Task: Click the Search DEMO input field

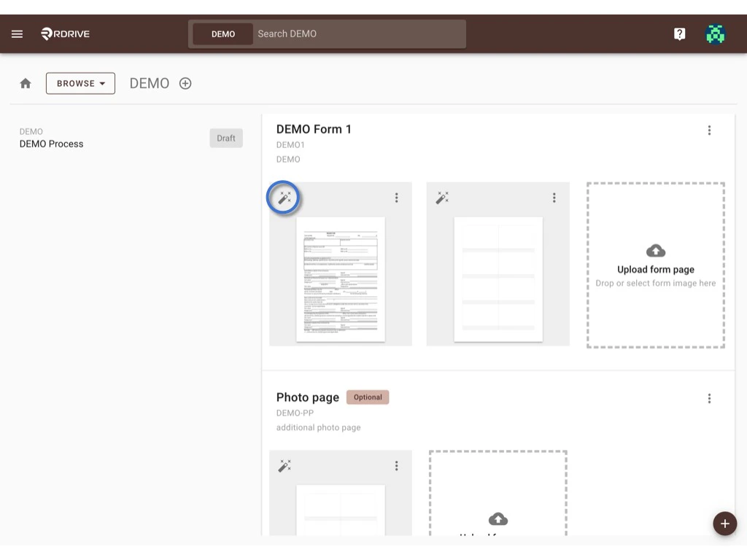Action: (x=357, y=34)
